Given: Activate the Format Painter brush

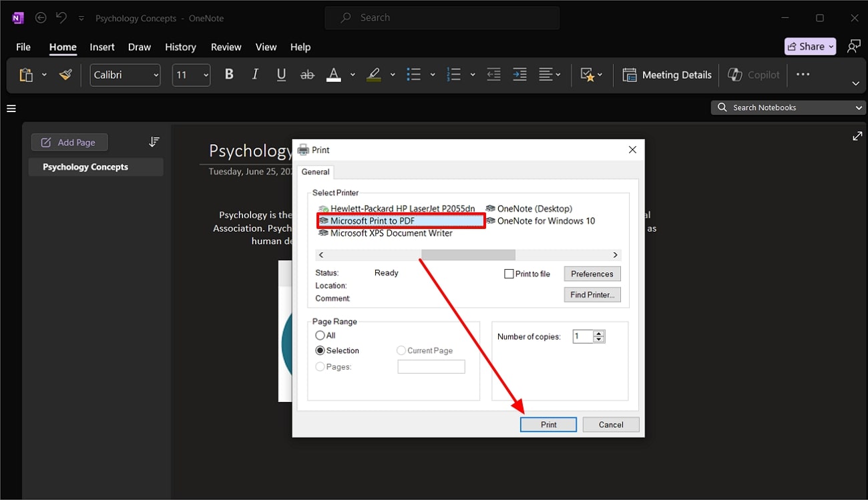Looking at the screenshot, I should [65, 75].
